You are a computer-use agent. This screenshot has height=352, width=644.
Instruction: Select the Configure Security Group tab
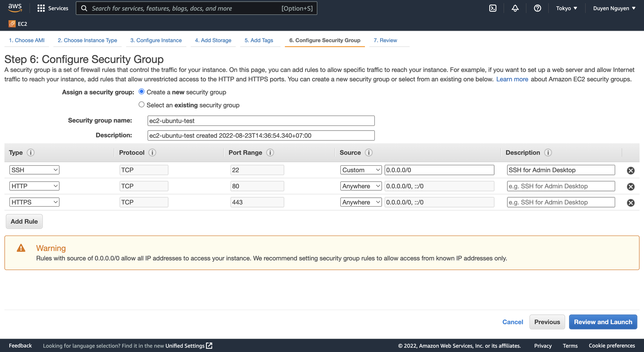pyautogui.click(x=325, y=40)
